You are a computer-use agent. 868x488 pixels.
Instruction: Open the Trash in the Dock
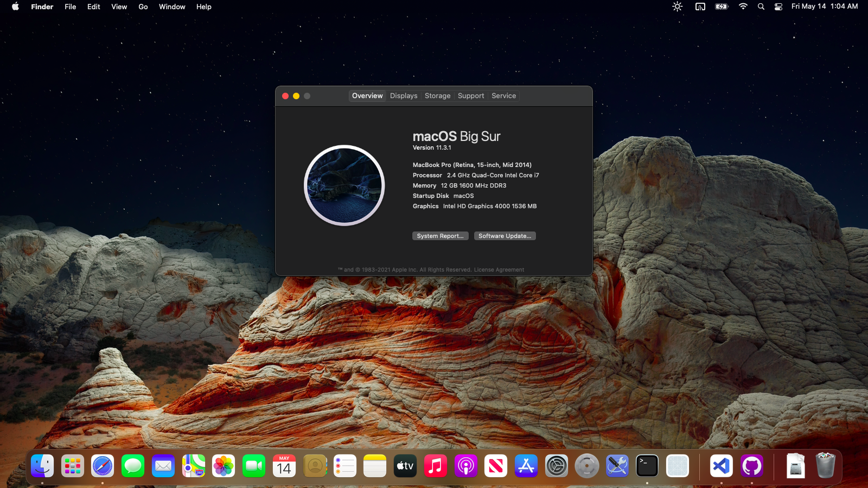[825, 466]
